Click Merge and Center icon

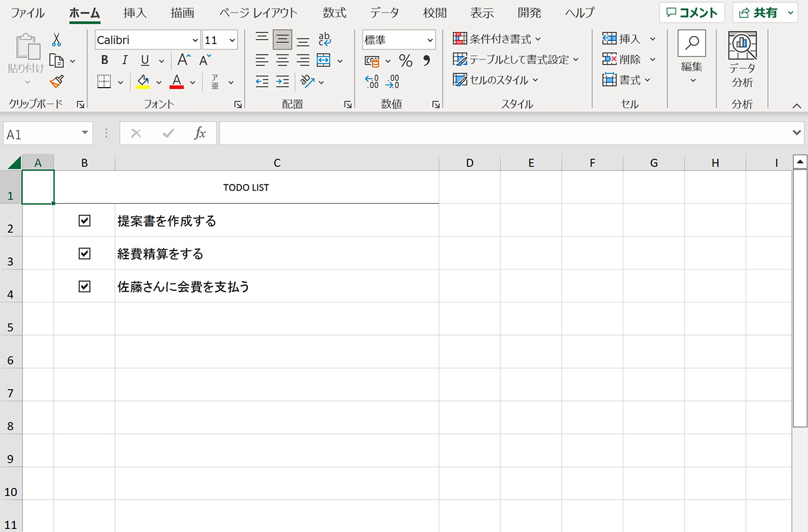[323, 60]
